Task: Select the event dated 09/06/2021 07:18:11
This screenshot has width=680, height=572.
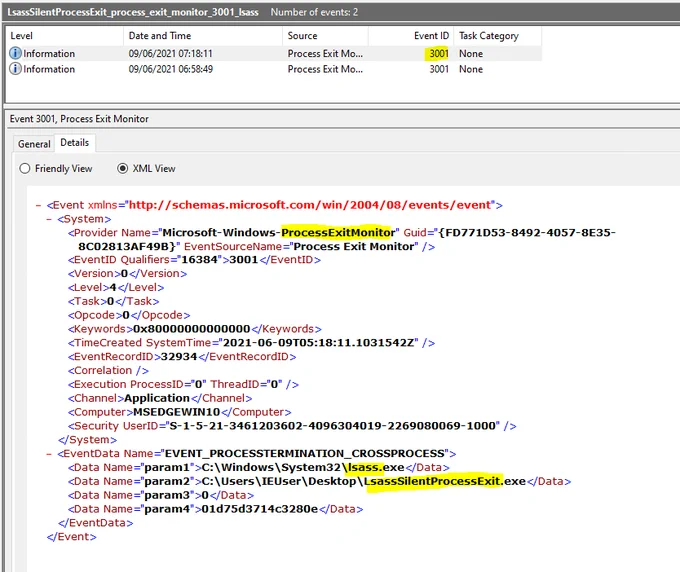Action: pyautogui.click(x=274, y=53)
